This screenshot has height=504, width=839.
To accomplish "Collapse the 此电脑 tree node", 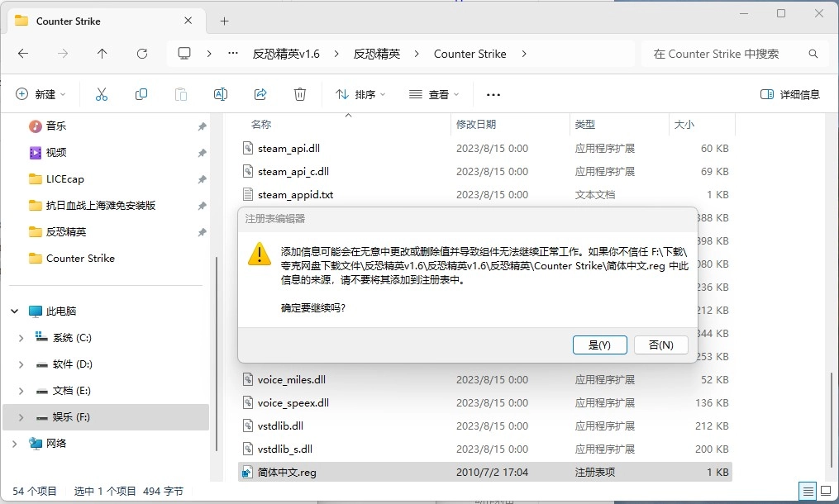I will [15, 311].
